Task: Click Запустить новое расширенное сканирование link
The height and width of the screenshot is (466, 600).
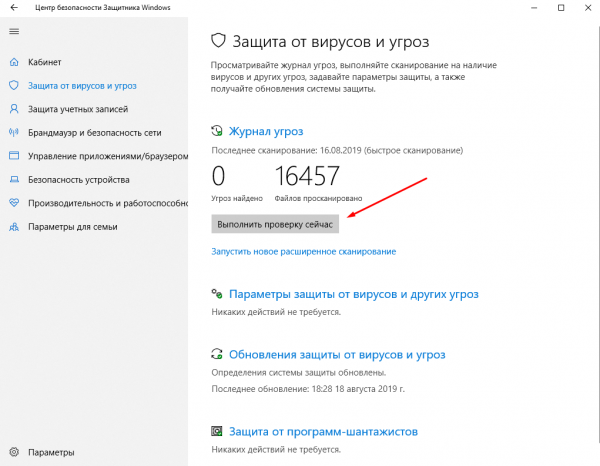Action: click(x=304, y=251)
